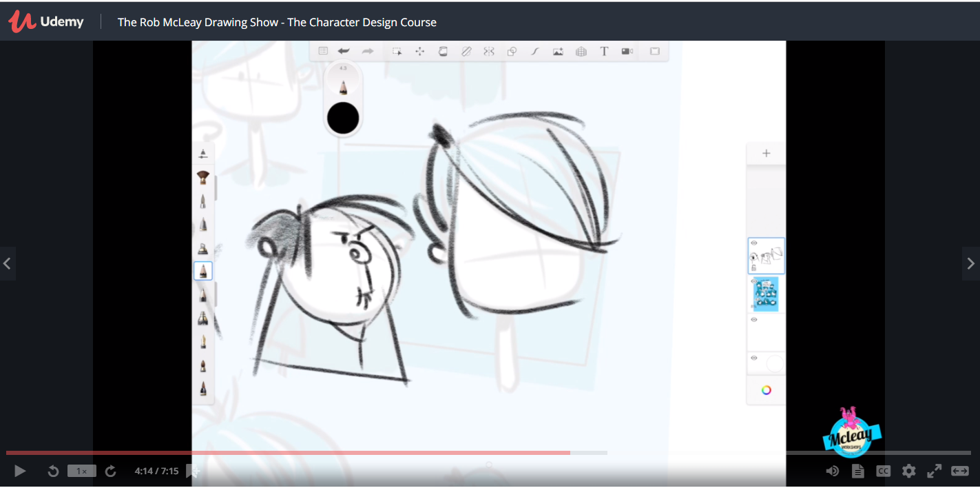Click the full screen canvas icon
The image size is (980, 488).
655,51
